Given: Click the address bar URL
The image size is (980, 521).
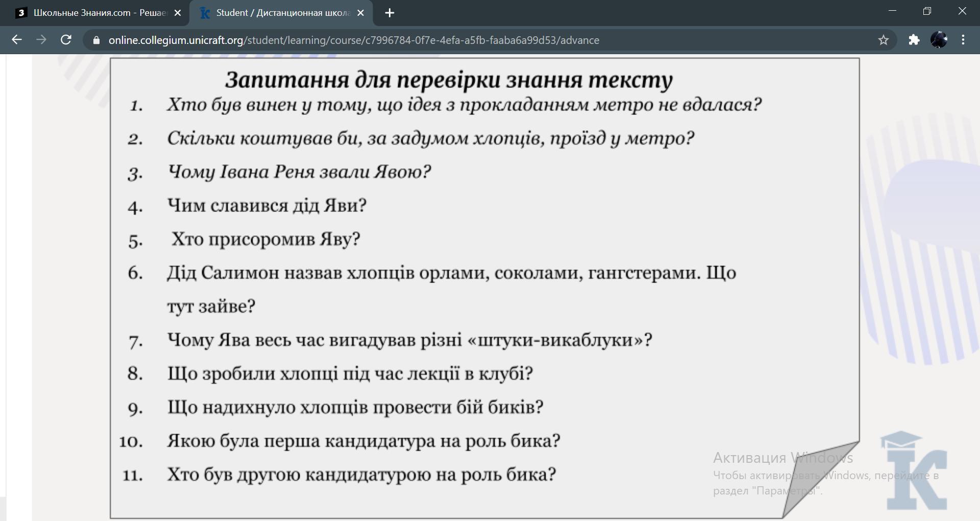Looking at the screenshot, I should tap(354, 40).
